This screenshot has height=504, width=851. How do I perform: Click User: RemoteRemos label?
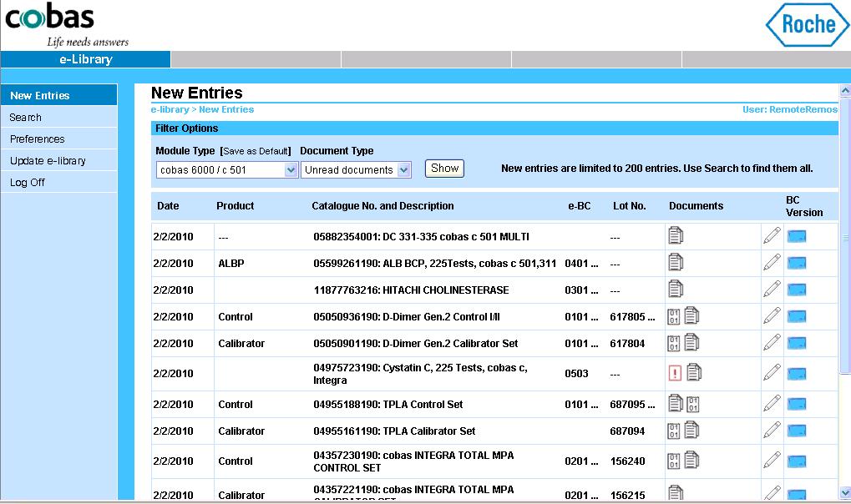[x=790, y=109]
